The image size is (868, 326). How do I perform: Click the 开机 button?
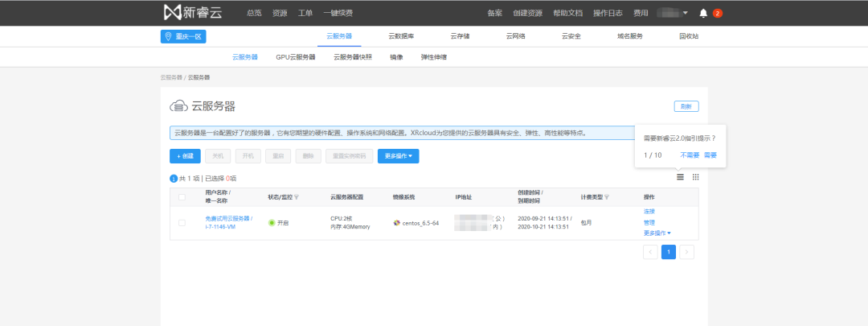248,156
